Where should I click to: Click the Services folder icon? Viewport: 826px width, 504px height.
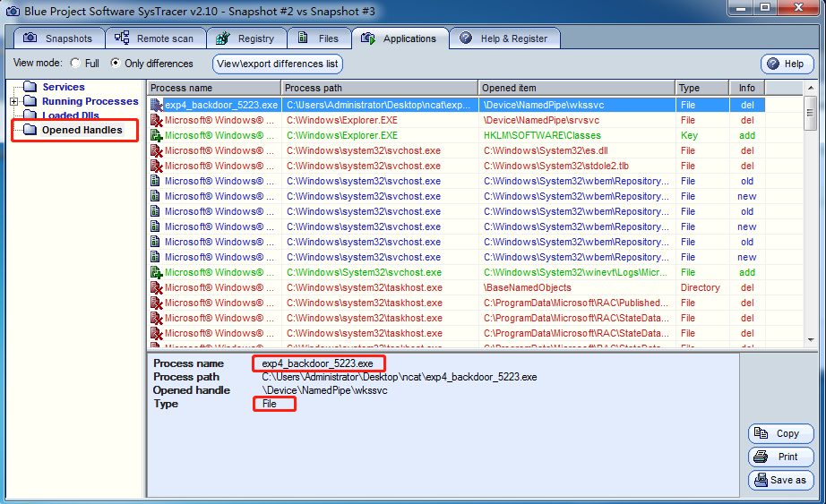click(30, 86)
